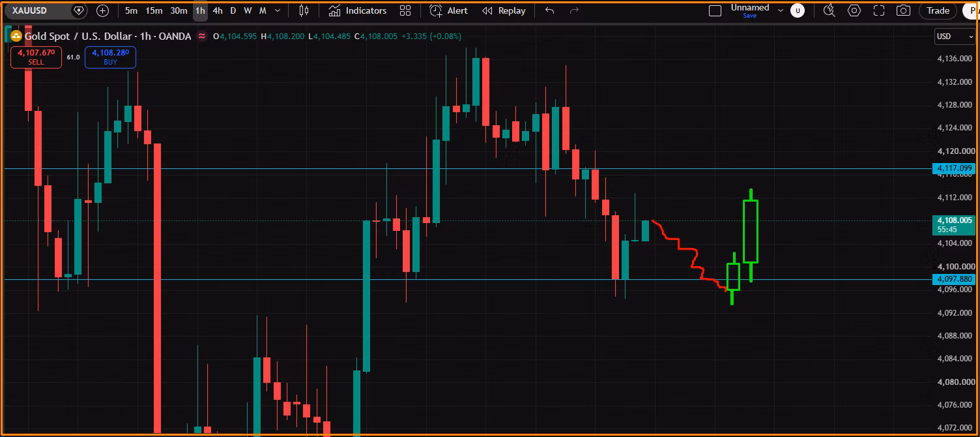Select the 1h timeframe

click(x=200, y=10)
